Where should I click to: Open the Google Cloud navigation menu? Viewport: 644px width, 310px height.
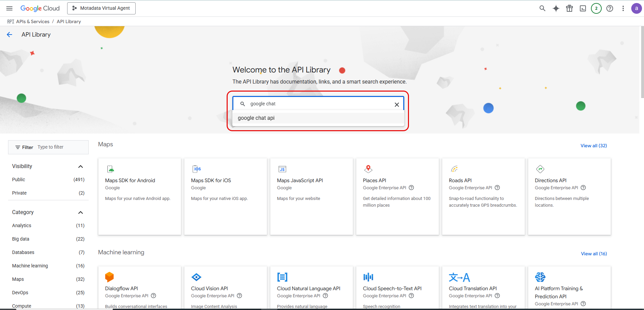pyautogui.click(x=9, y=8)
